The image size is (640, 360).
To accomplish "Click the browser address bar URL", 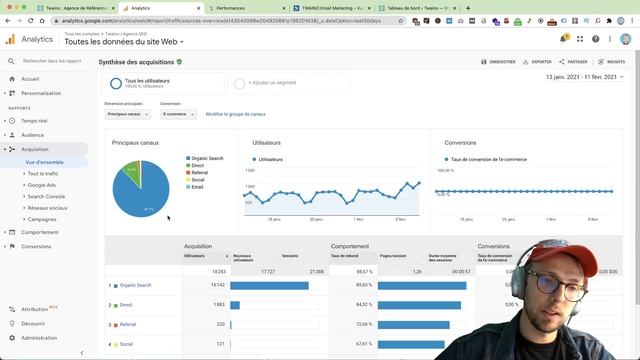I will click(x=221, y=21).
